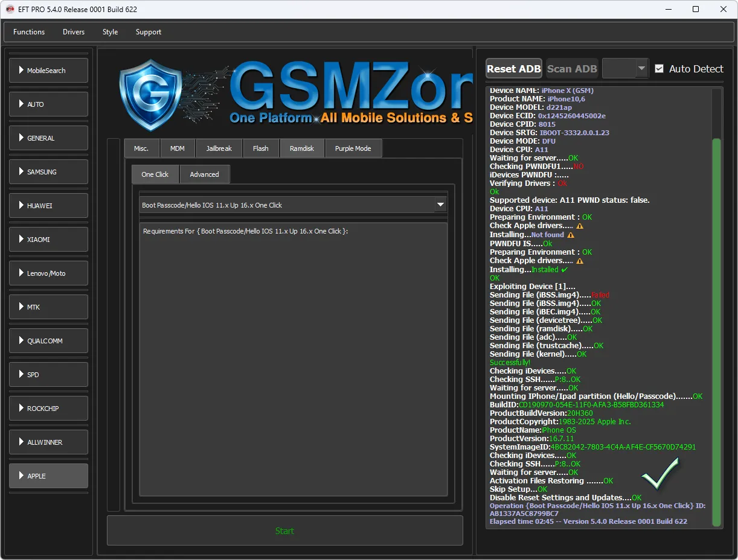738x560 pixels.
Task: Expand the XIAOMI sidebar section
Action: point(48,240)
